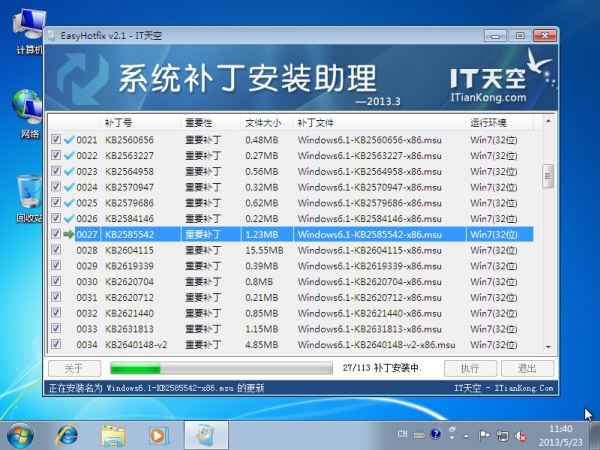600x450 pixels.
Task: Open the Computer desktop icon
Action: [29, 31]
